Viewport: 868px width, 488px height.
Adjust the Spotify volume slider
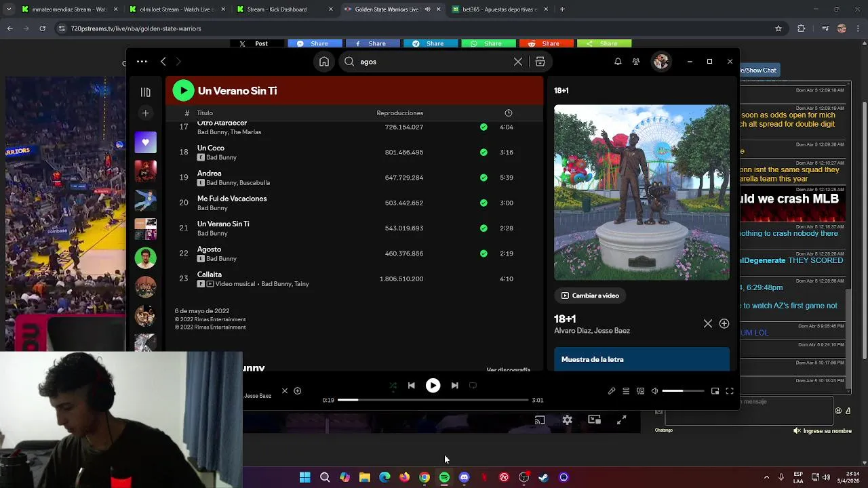tap(682, 391)
